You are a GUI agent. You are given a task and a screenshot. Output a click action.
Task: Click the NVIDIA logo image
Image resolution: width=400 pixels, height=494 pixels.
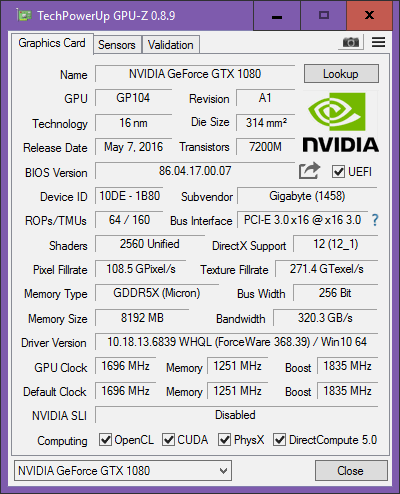point(340,122)
